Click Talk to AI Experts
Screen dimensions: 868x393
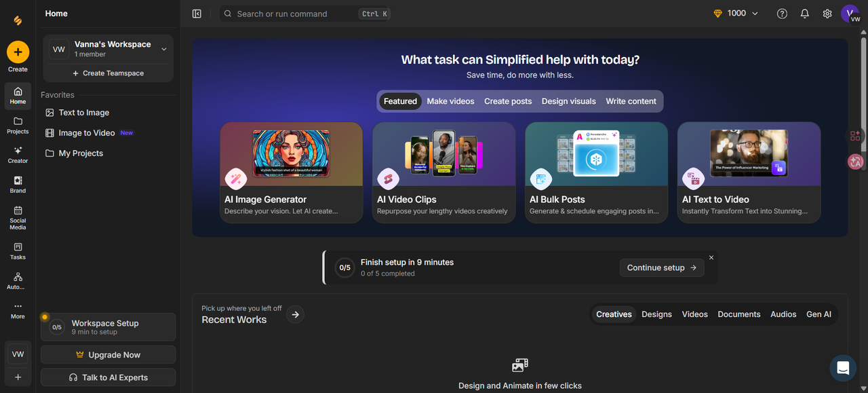click(x=108, y=377)
